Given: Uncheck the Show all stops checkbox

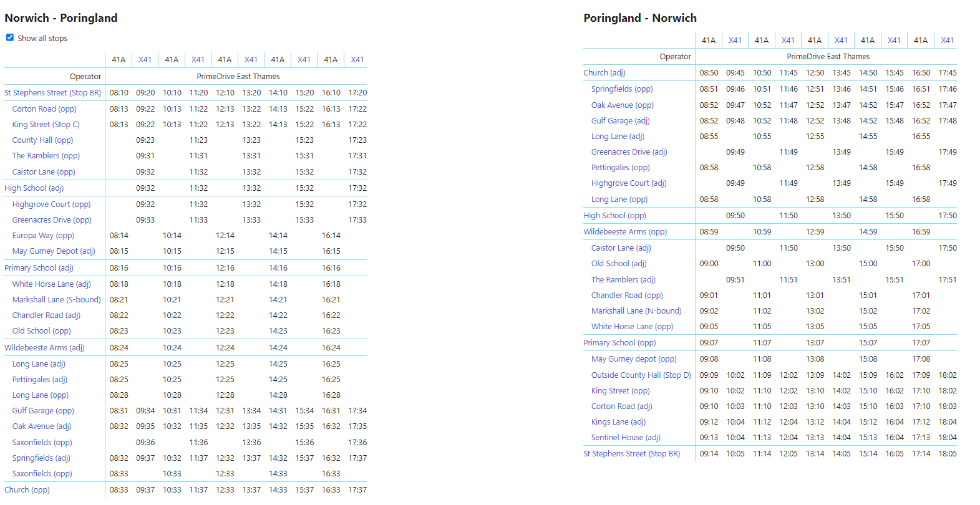Looking at the screenshot, I should (x=10, y=37).
